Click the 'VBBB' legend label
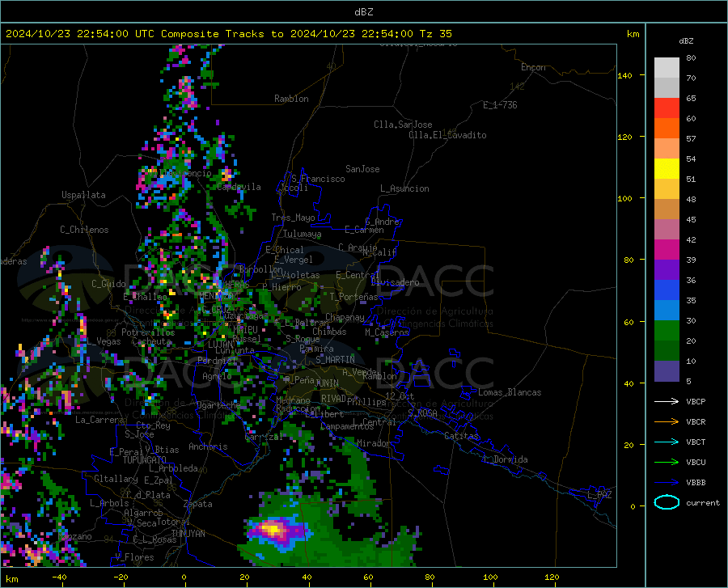 click(696, 483)
